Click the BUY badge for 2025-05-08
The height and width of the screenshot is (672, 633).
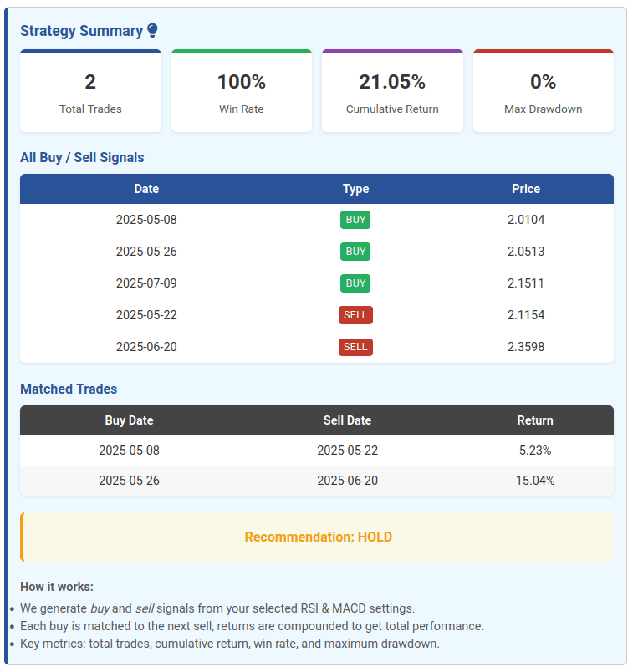355,220
